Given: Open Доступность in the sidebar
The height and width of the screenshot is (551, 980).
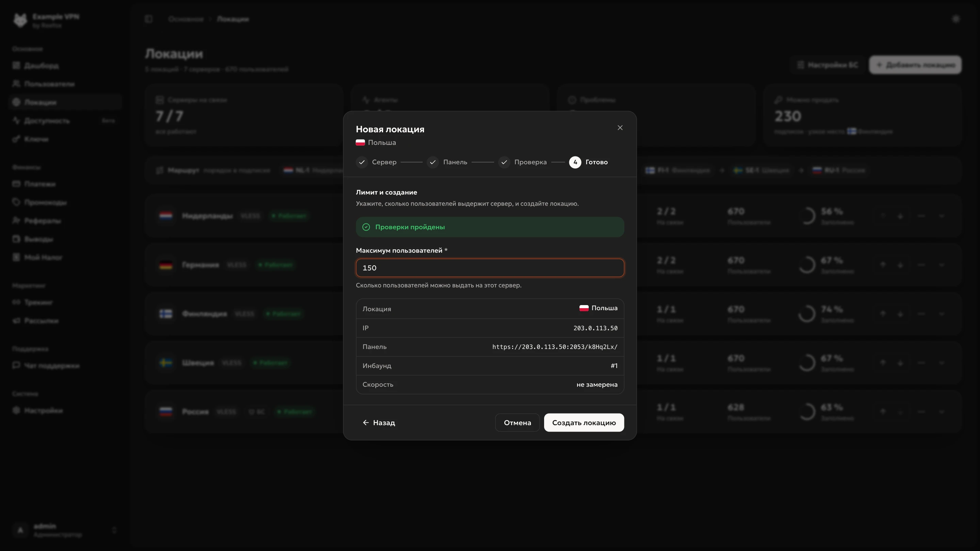Looking at the screenshot, I should coord(65,121).
